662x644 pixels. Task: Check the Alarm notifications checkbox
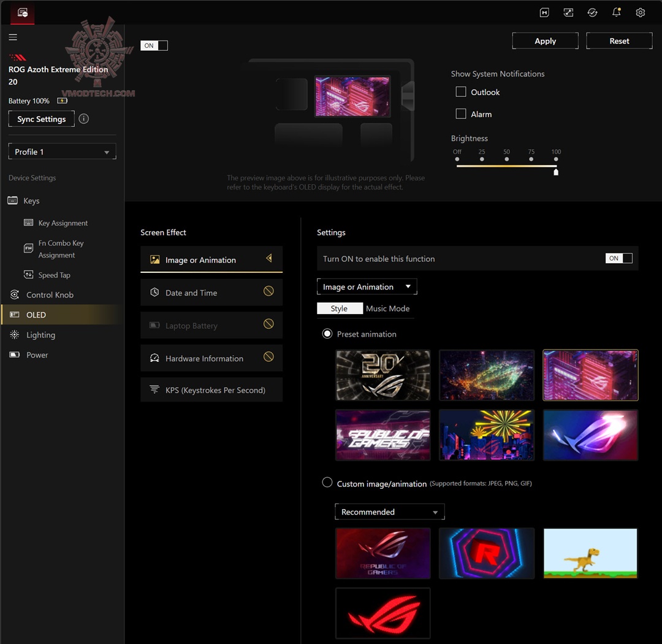pos(461,113)
